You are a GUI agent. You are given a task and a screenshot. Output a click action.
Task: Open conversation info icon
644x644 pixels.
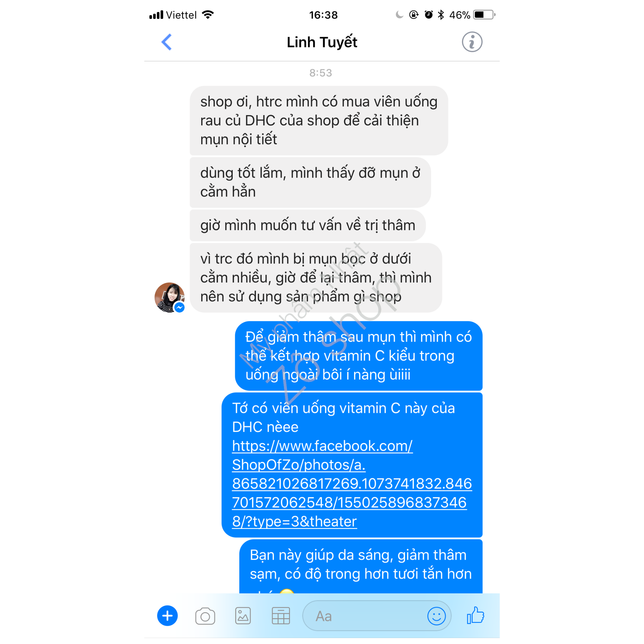point(472,42)
